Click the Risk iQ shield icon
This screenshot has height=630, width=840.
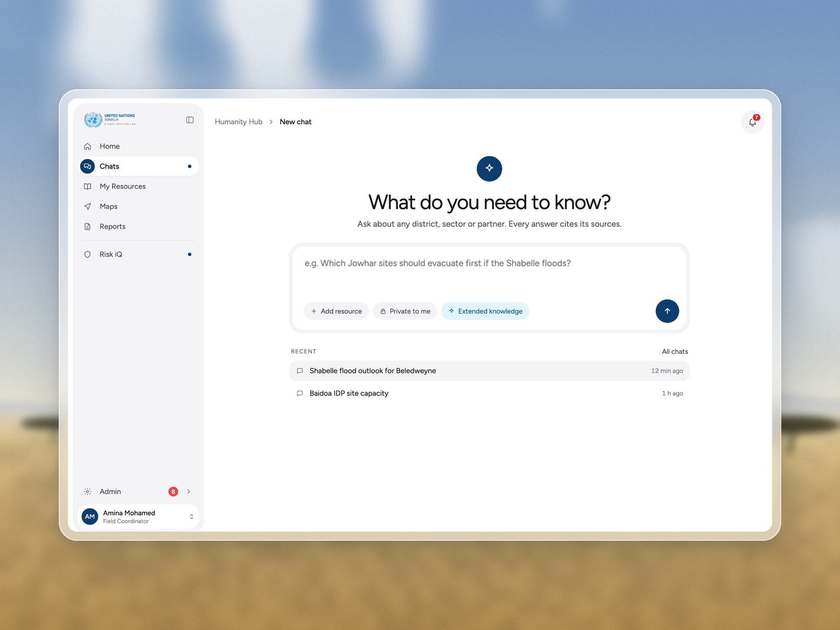(x=88, y=255)
